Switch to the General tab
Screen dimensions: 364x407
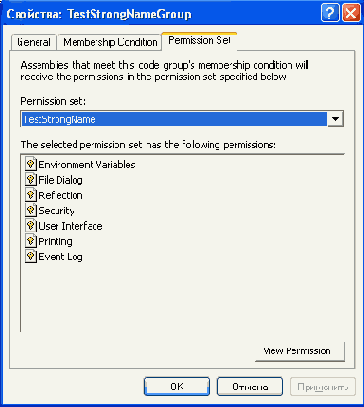(33, 43)
